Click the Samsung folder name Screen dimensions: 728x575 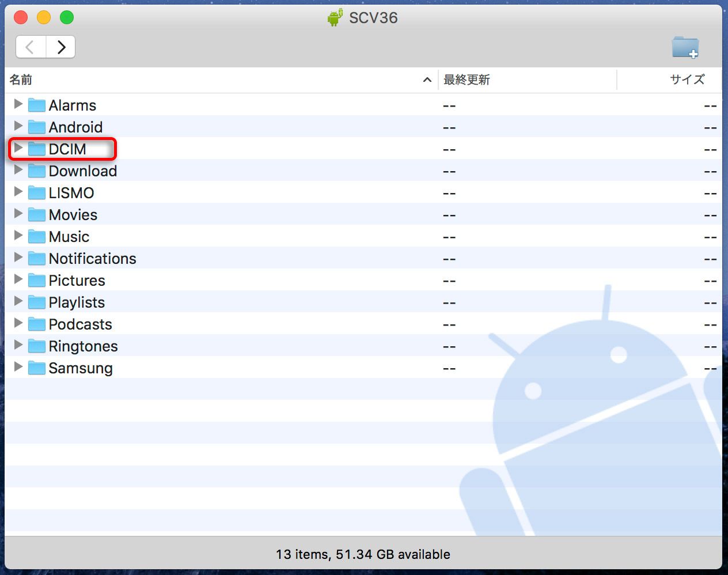(x=81, y=368)
